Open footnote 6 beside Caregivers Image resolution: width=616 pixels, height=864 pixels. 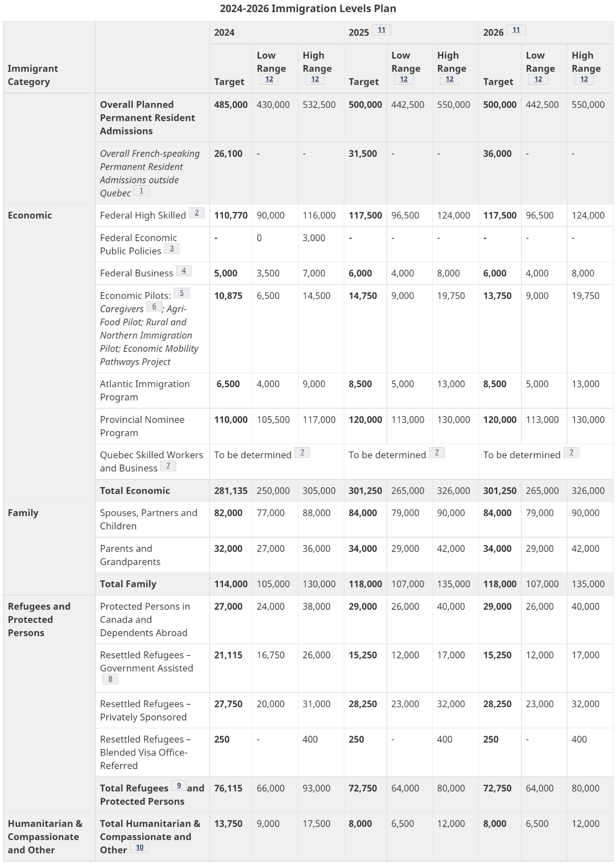(x=154, y=307)
